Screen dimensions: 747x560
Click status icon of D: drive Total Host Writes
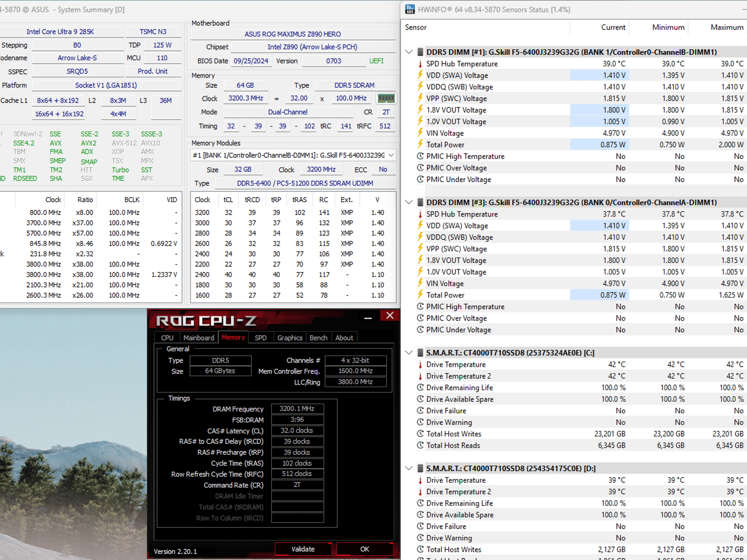(420, 549)
